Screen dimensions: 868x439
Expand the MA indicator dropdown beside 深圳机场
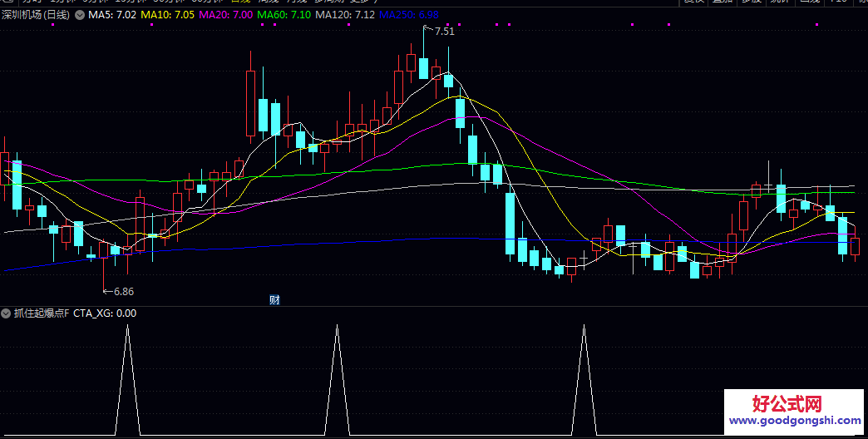(x=79, y=15)
